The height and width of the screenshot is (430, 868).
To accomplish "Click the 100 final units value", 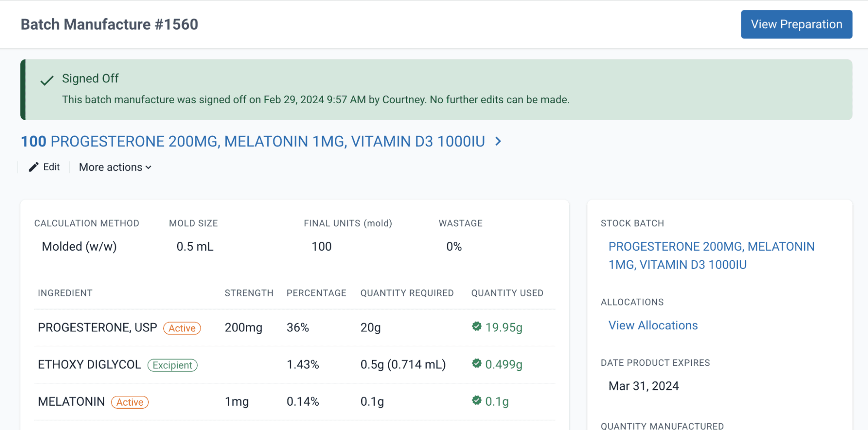I will 321,246.
